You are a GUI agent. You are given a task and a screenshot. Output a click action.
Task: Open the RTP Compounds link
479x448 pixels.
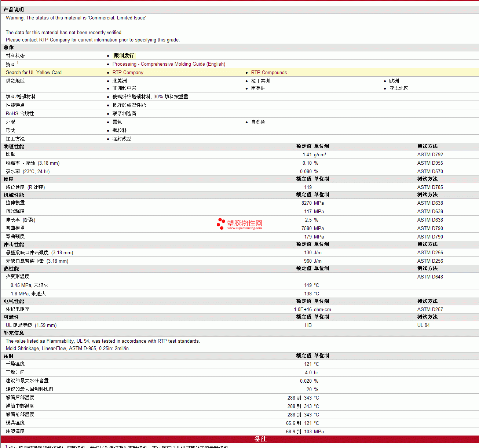coord(269,72)
